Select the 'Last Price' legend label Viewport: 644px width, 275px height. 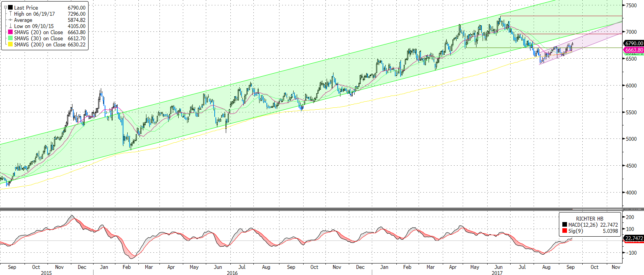(x=26, y=8)
